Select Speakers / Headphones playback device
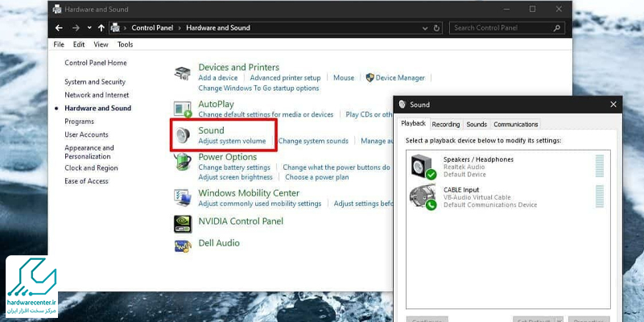Viewport: 644px width, 322px height. coord(508,167)
